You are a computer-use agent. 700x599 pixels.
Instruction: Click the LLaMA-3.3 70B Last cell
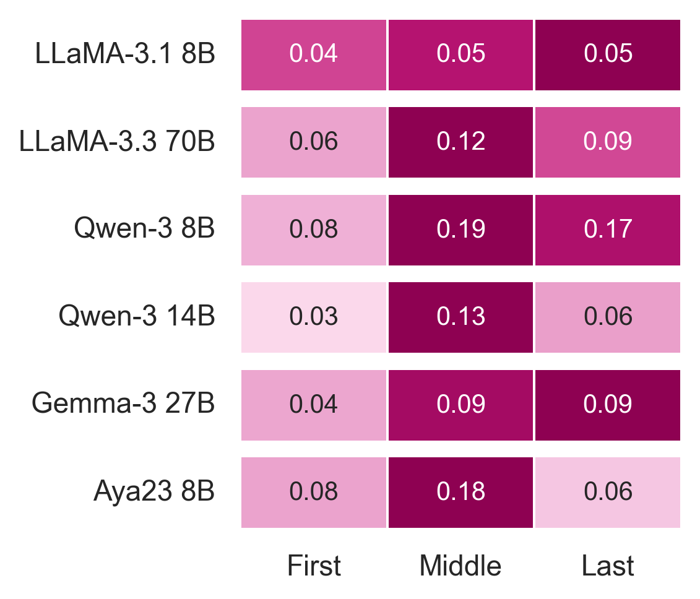(x=608, y=142)
